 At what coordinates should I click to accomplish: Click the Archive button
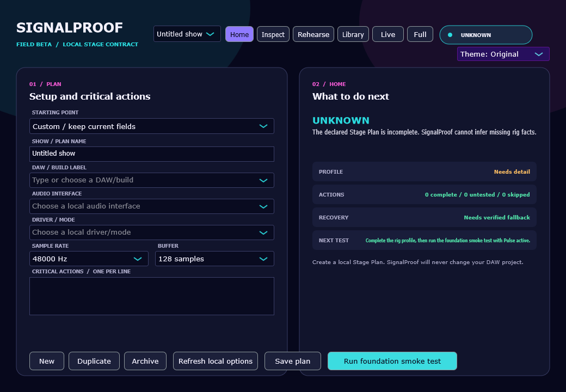pyautogui.click(x=145, y=361)
